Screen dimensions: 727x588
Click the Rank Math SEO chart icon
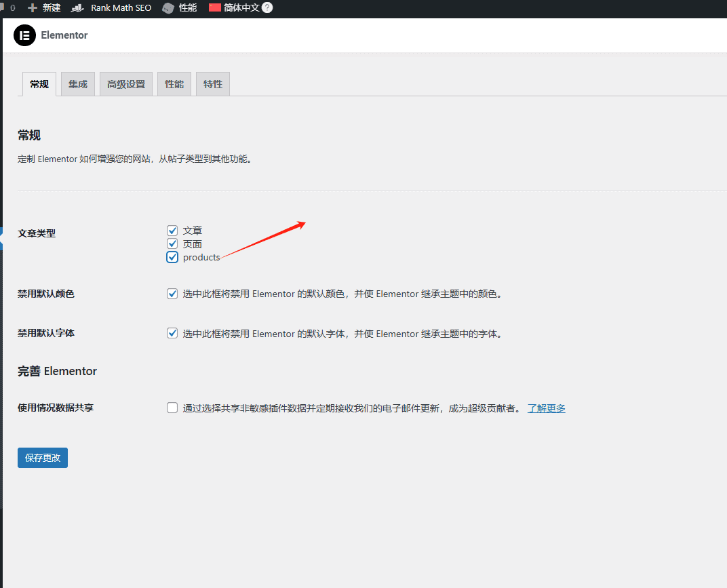point(77,8)
